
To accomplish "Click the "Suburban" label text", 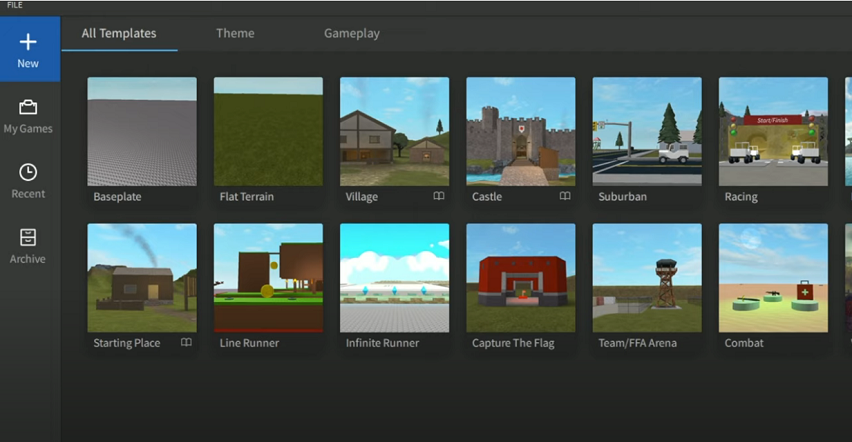I will pyautogui.click(x=623, y=197).
